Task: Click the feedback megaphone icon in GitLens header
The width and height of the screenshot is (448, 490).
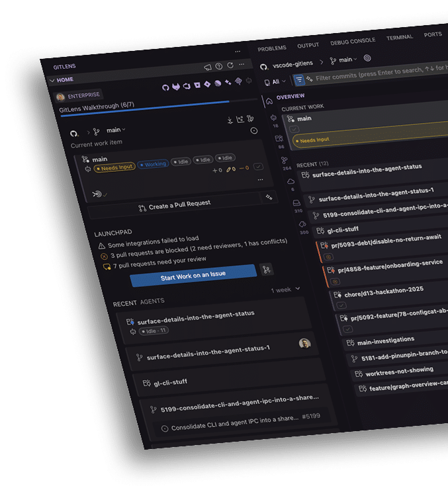Action: 208,67
